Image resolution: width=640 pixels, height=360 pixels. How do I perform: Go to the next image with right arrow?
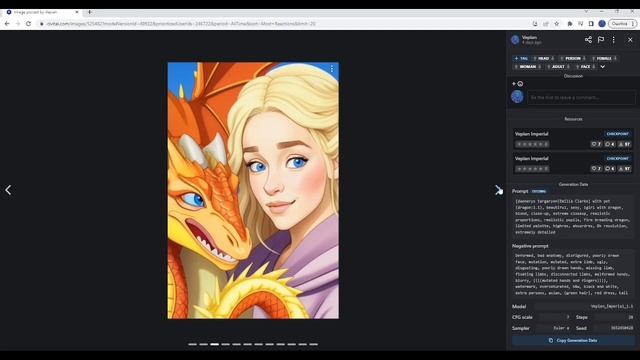(498, 190)
